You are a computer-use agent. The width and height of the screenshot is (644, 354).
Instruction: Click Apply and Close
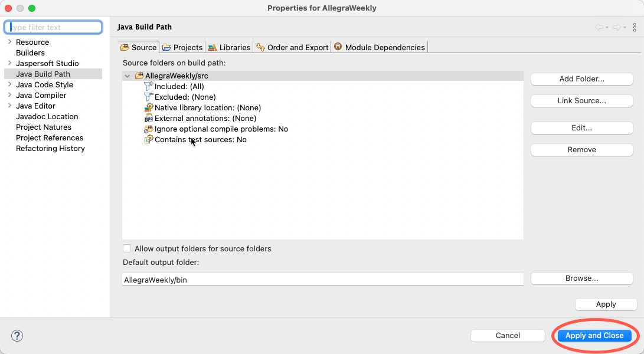click(594, 336)
